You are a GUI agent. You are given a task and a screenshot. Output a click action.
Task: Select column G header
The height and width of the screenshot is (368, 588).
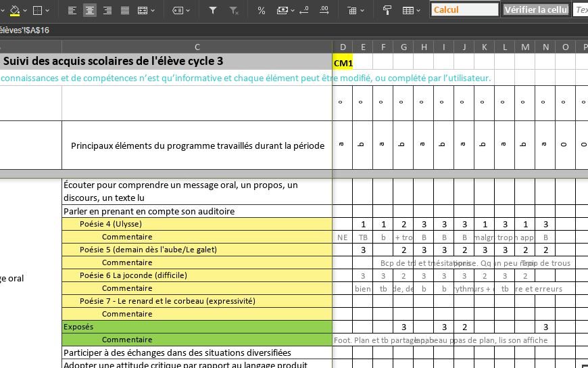pyautogui.click(x=403, y=47)
